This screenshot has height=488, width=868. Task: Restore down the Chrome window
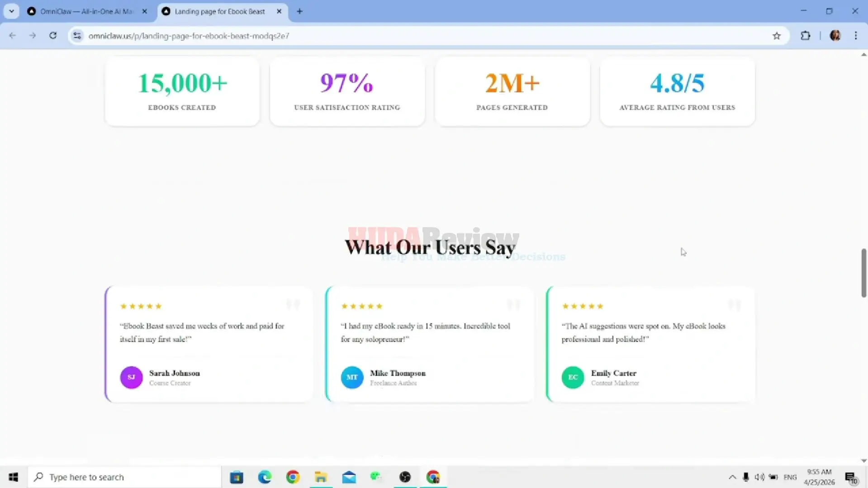[829, 11]
